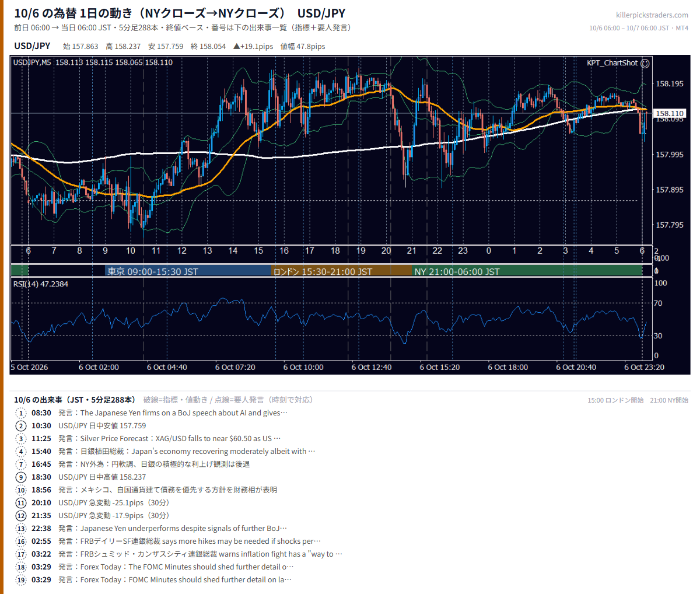Viewport: 700px width, 594px height.
Task: Click the RSI 70 level label
Action: 658,303
